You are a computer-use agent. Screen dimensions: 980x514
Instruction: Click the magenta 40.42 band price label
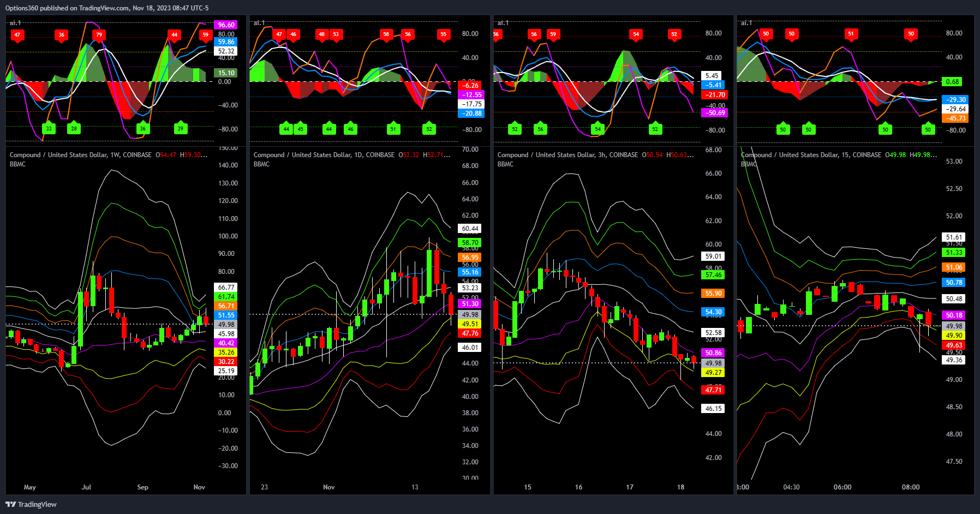click(226, 343)
